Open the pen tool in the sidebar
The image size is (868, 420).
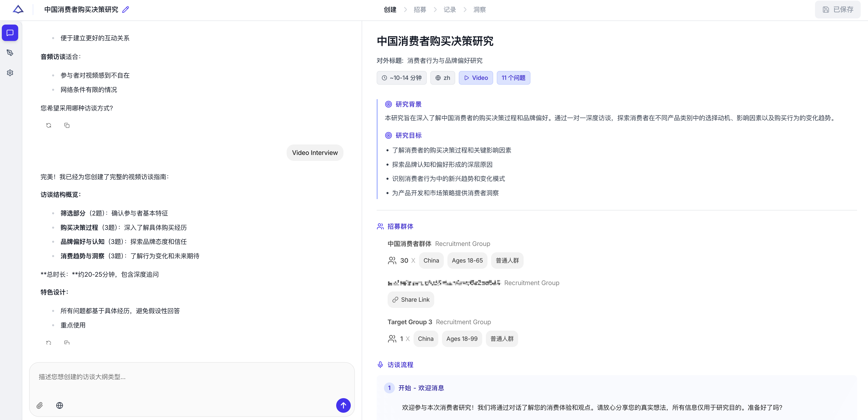point(10,53)
